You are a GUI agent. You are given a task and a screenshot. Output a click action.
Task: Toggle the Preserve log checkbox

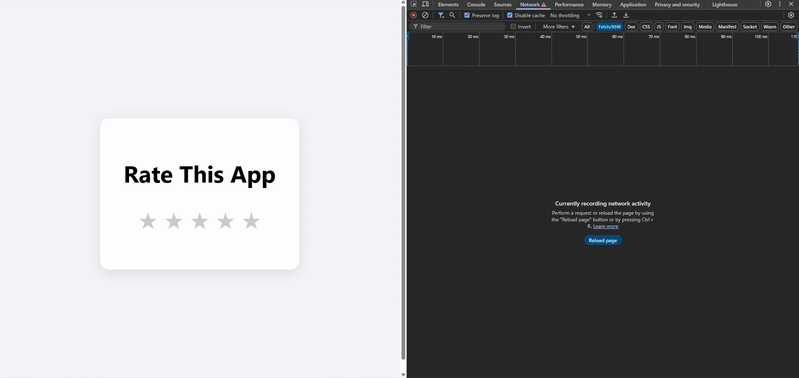(x=467, y=15)
